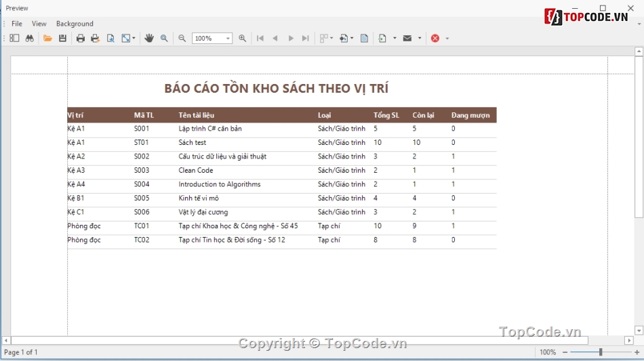Go to last page button

pyautogui.click(x=305, y=38)
